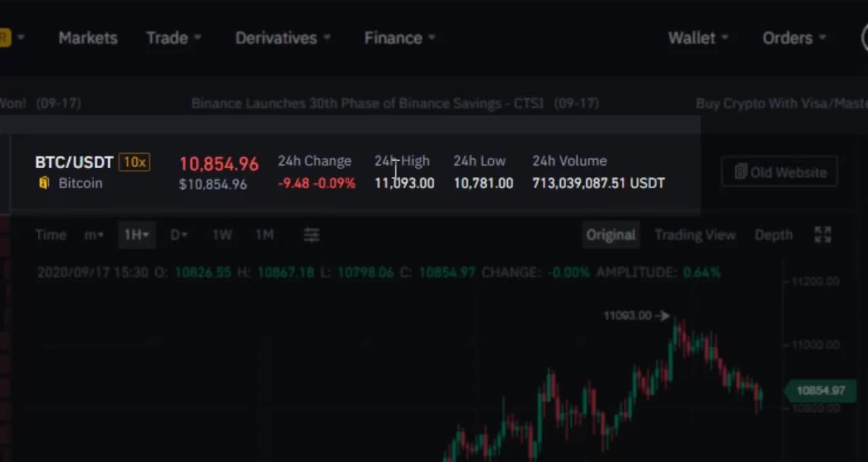This screenshot has height=462, width=868.
Task: Open the 1H interval dropdown
Action: point(136,235)
